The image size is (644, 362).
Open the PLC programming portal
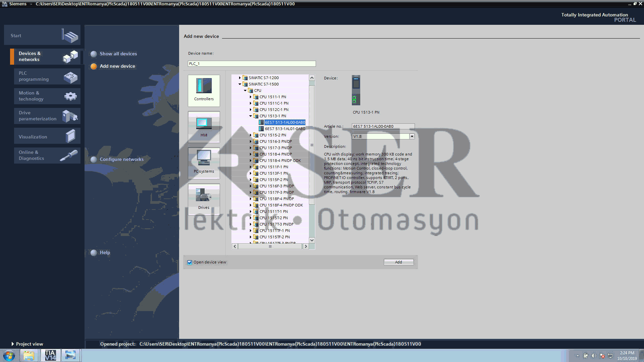(x=47, y=76)
